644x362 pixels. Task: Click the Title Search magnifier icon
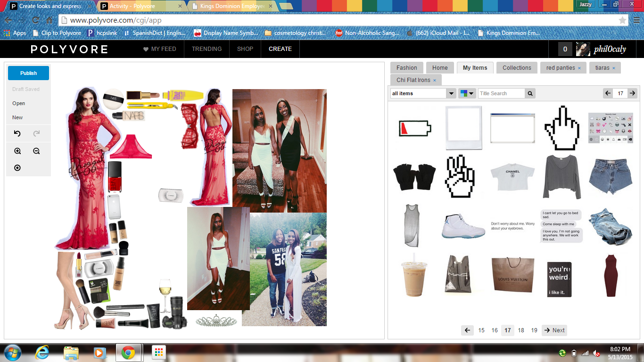530,93
